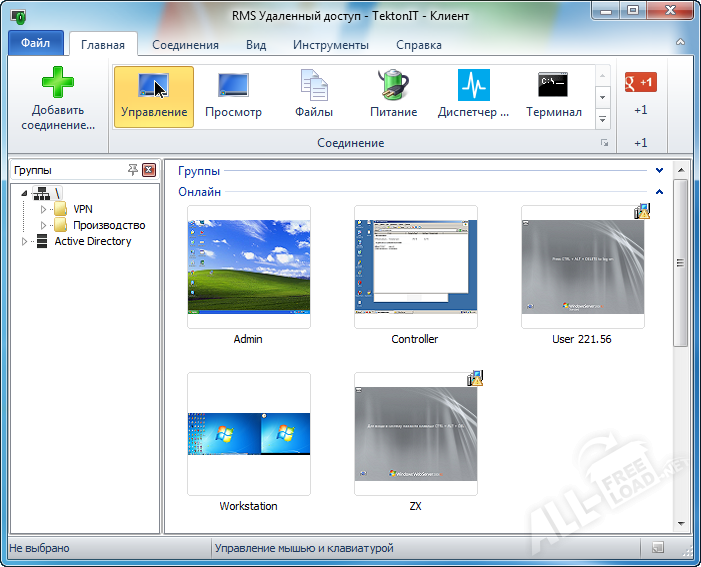Screen dimensions: 701x567
Task: Close the Группы side panel
Action: (149, 170)
